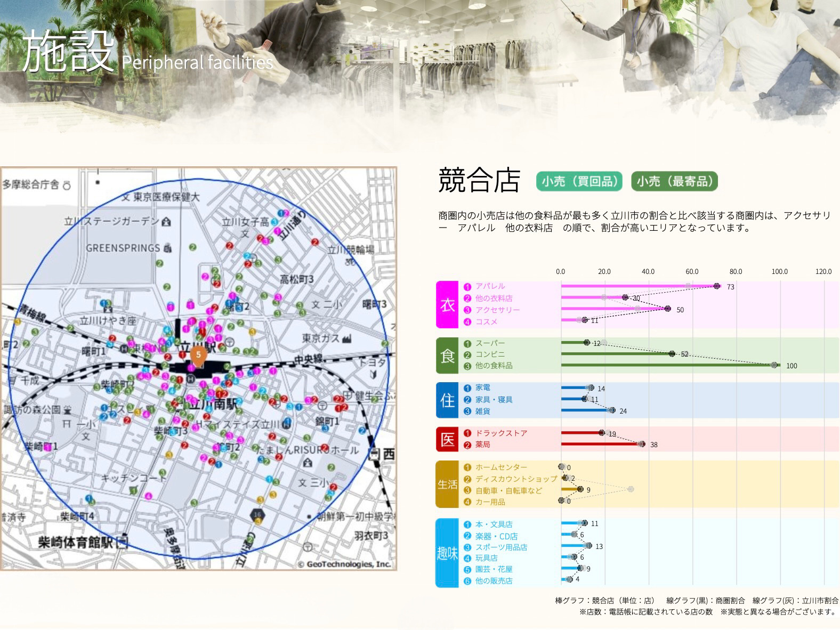Switch to the 小売（買回品） tab

pyautogui.click(x=579, y=181)
